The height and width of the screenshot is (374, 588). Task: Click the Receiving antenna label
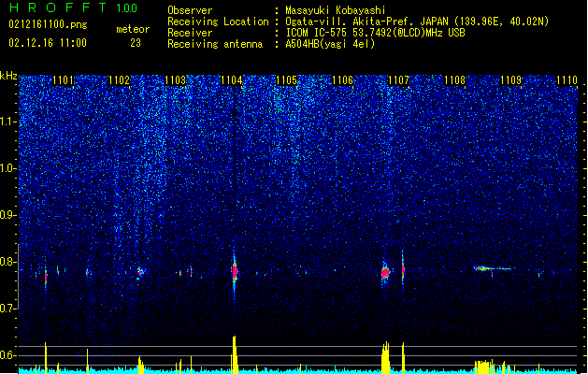pos(215,44)
